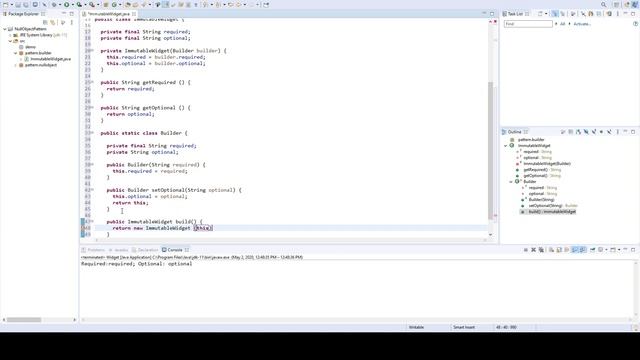This screenshot has height=360, width=640.
Task: Open the dropdown arrow beside Debug icon
Action: pyautogui.click(x=60, y=4)
